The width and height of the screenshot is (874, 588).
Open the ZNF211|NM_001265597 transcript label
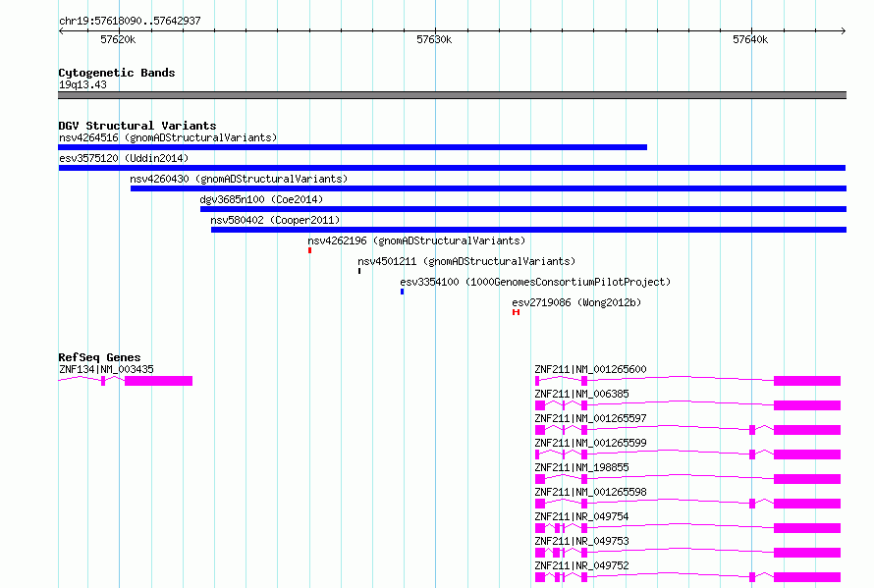(x=590, y=418)
